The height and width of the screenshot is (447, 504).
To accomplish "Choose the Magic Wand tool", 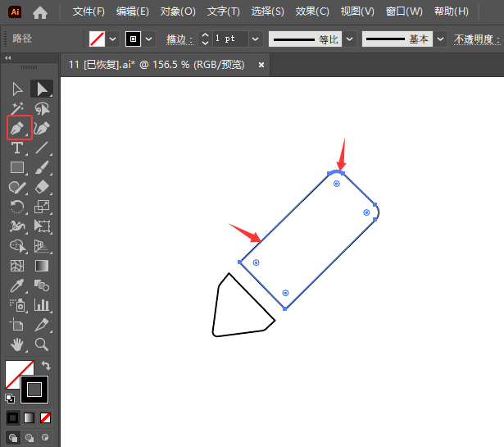I will [17, 109].
